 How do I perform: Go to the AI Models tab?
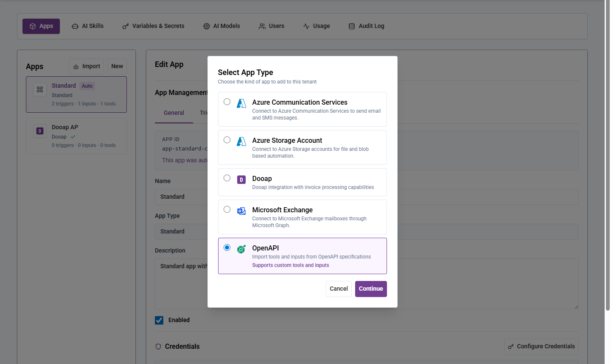[x=221, y=26]
